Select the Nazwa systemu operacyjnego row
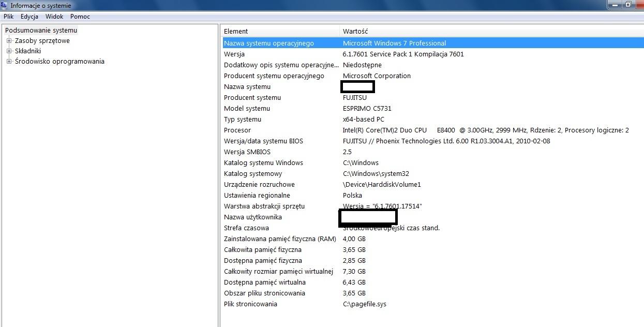 268,43
